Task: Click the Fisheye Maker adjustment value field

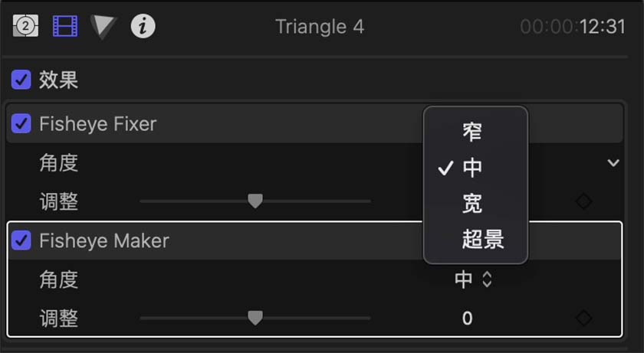Action: tap(467, 318)
